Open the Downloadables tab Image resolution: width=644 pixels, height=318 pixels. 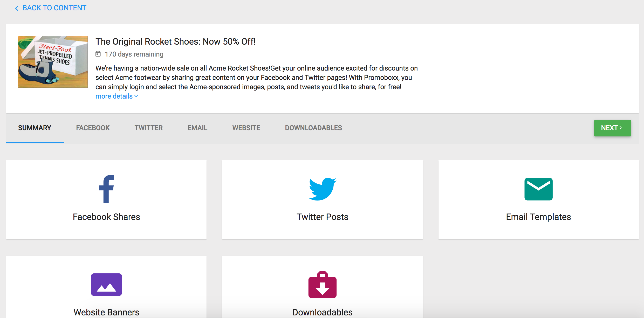[313, 128]
